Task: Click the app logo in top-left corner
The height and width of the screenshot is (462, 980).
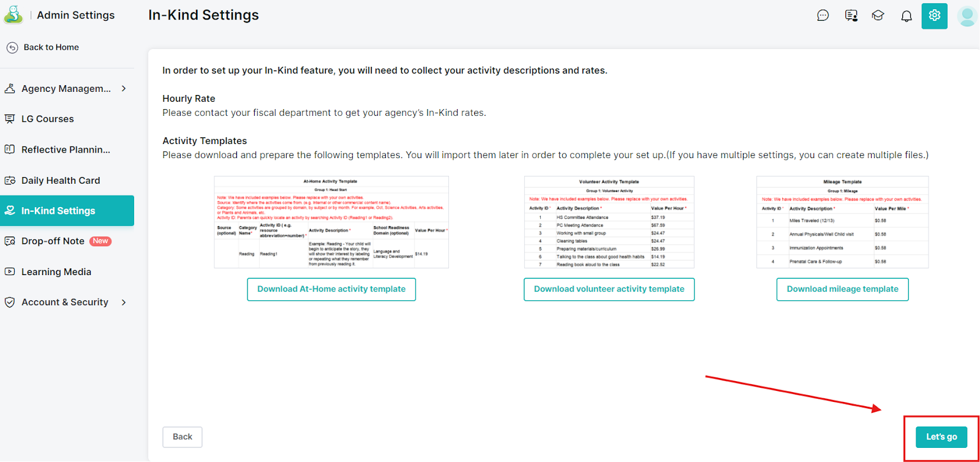Action: (13, 15)
